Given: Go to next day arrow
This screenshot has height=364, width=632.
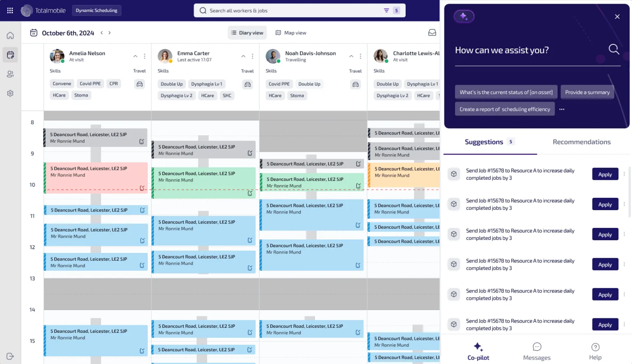Looking at the screenshot, I should click(109, 32).
